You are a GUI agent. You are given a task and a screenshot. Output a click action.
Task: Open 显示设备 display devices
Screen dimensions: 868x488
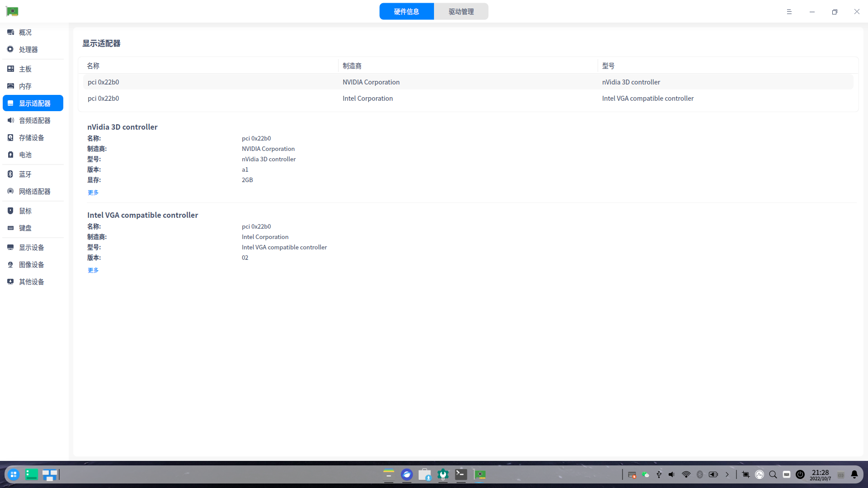coord(33,248)
